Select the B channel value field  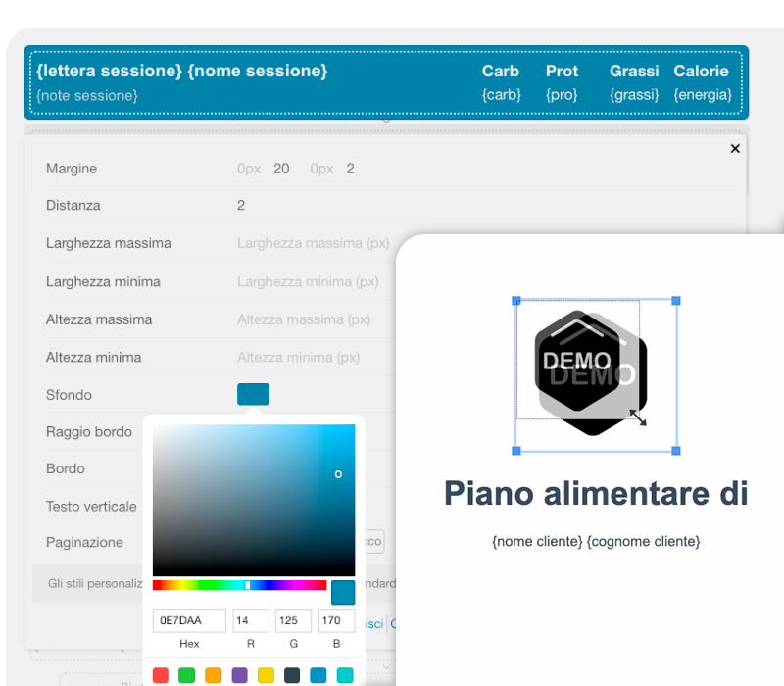(336, 620)
